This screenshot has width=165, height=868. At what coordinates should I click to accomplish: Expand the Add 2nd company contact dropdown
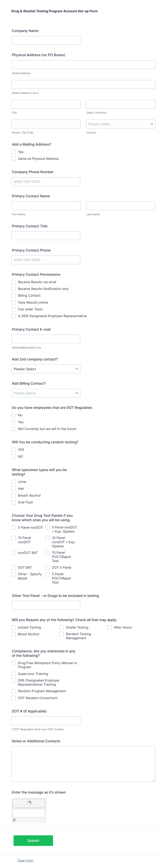coord(46,369)
